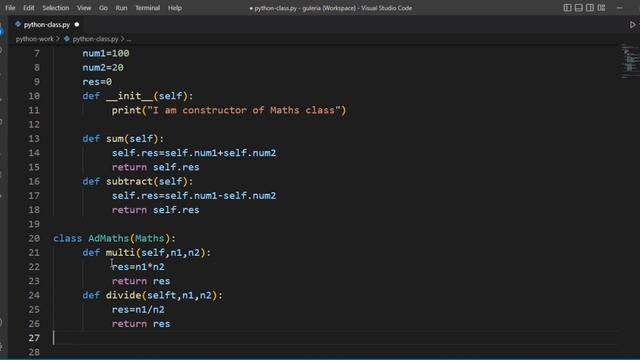The width and height of the screenshot is (640, 360).
Task: Open the Selection menu
Action: (x=56, y=8)
